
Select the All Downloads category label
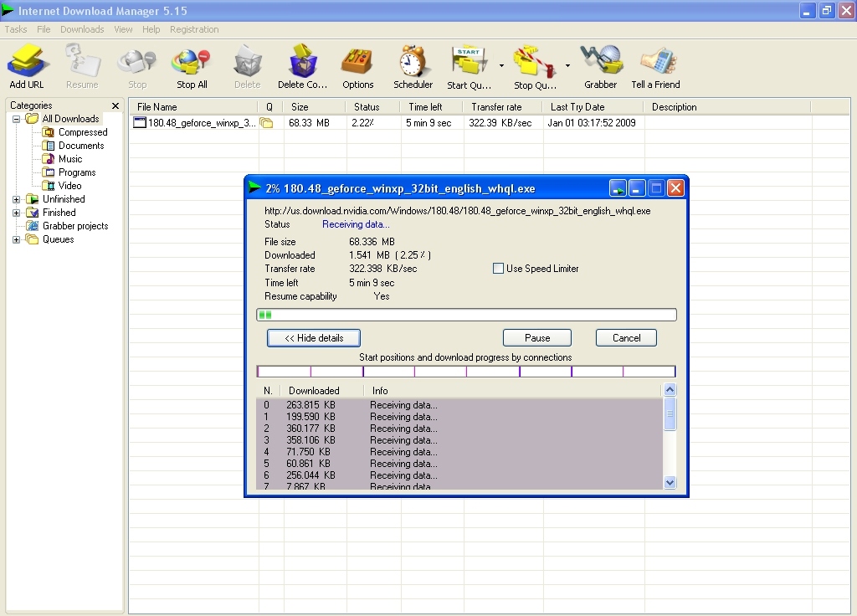click(x=71, y=119)
